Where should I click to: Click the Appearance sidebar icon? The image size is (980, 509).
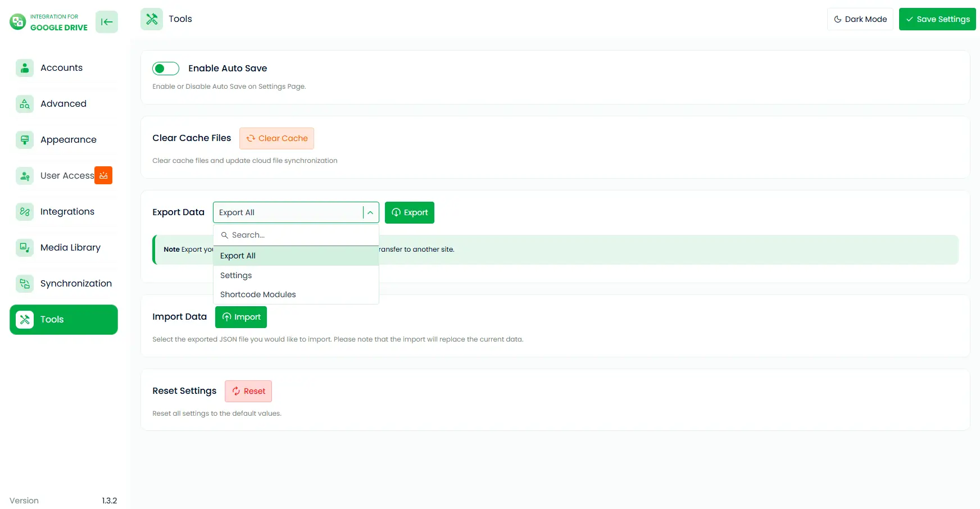click(24, 139)
